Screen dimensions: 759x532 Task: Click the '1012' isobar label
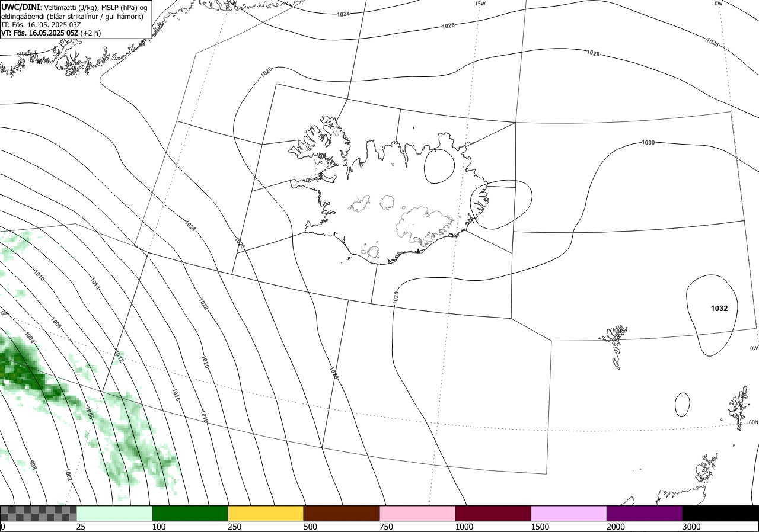[119, 357]
